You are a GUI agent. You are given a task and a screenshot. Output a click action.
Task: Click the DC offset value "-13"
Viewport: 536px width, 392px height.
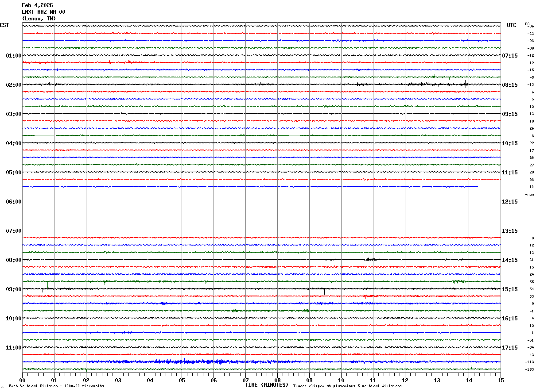coord(530,85)
